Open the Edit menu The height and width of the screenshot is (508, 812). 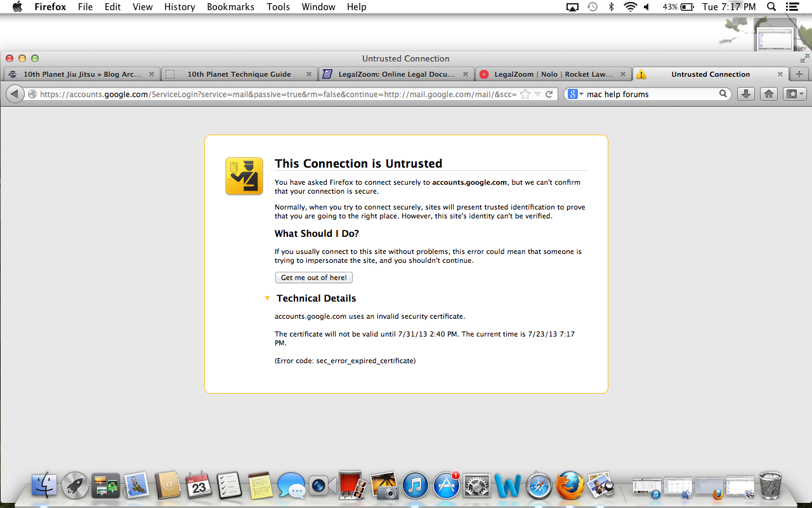tap(113, 7)
